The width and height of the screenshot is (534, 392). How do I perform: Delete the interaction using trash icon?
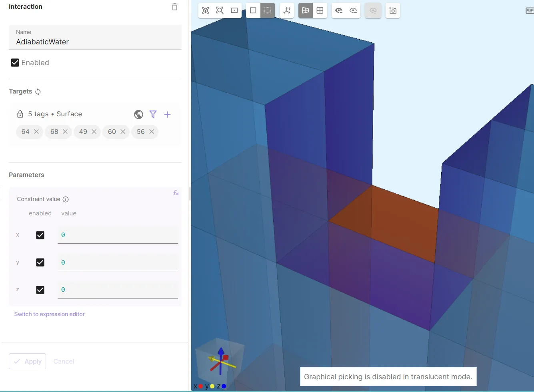(x=174, y=7)
